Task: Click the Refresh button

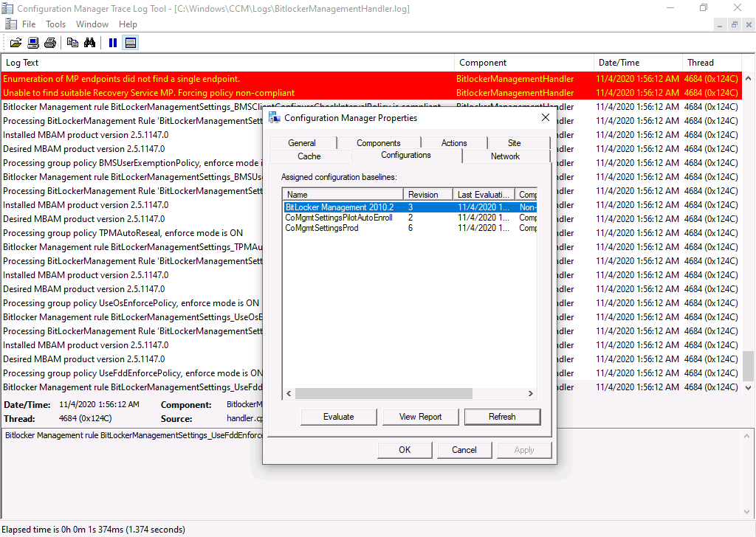Action: pyautogui.click(x=502, y=417)
